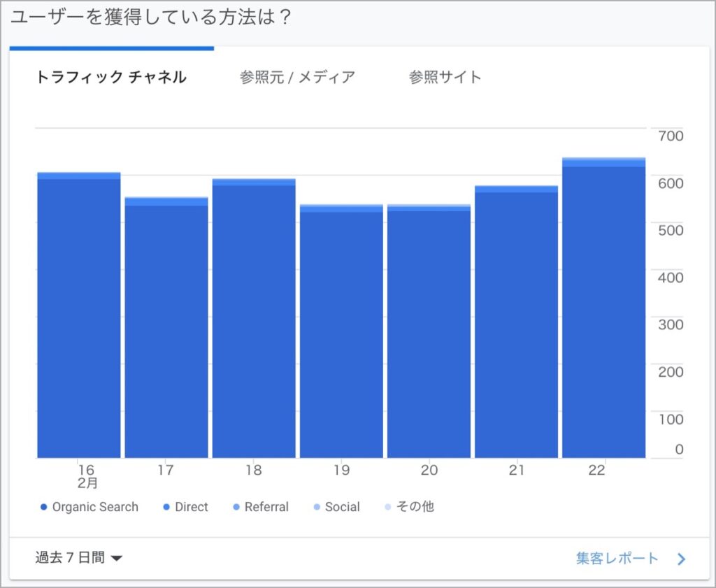Select the トラフィック チャネル tab
716x588 pixels.
(111, 77)
